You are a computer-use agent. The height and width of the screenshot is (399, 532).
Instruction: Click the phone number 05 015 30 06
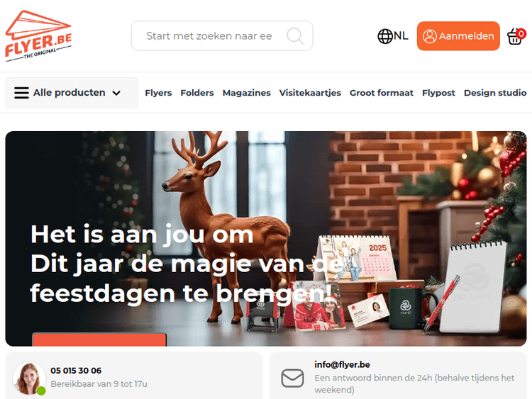76,371
